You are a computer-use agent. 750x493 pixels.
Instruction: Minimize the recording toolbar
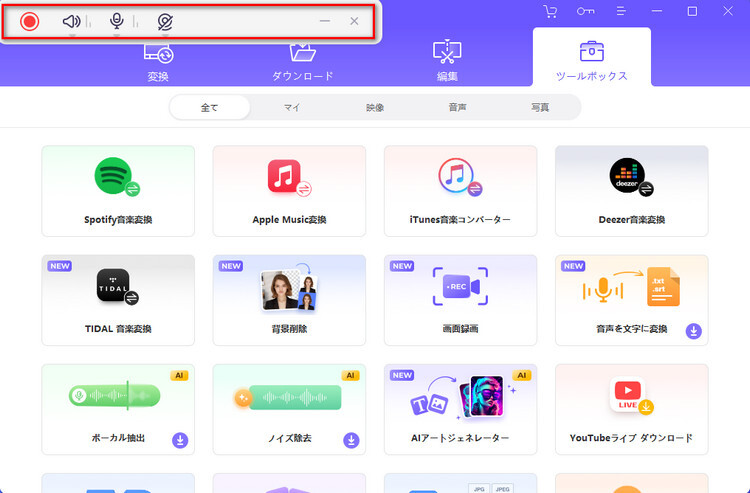[x=325, y=21]
